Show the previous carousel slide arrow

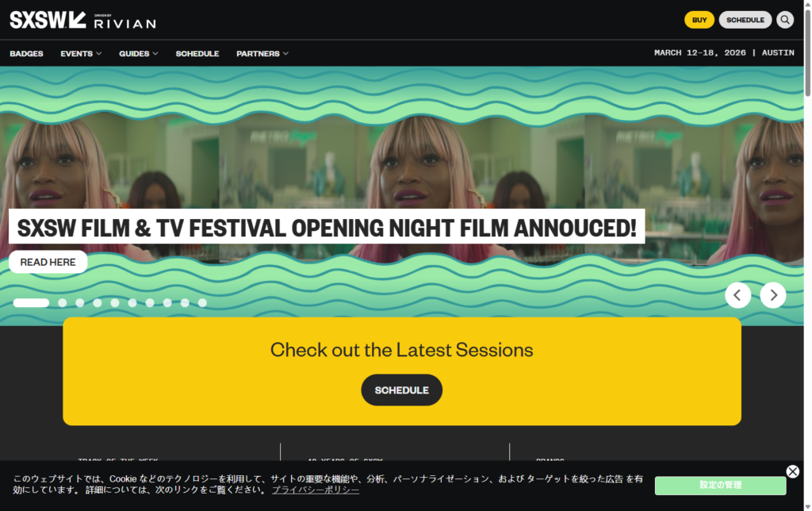click(x=737, y=295)
